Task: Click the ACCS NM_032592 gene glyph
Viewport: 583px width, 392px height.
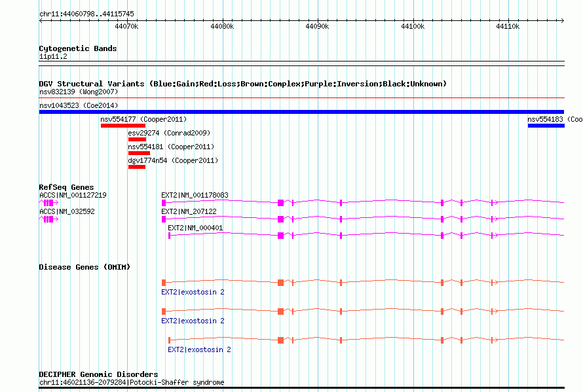Action: point(48,219)
